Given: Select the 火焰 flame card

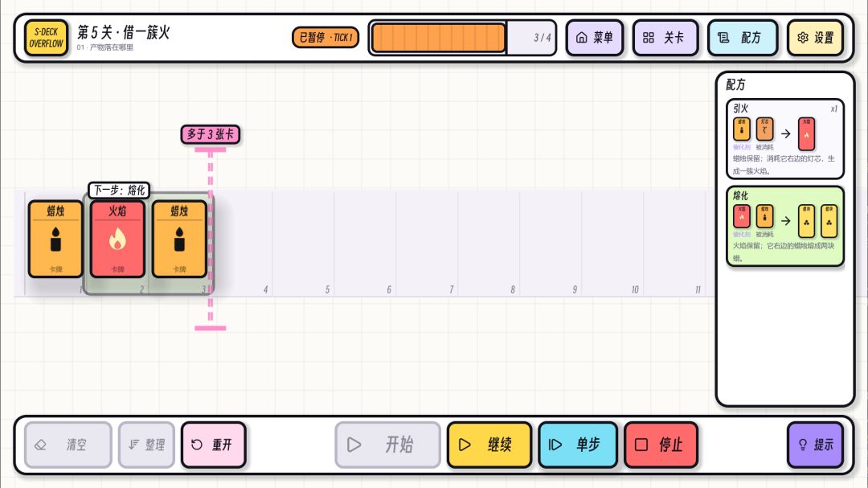Looking at the screenshot, I should tap(117, 239).
